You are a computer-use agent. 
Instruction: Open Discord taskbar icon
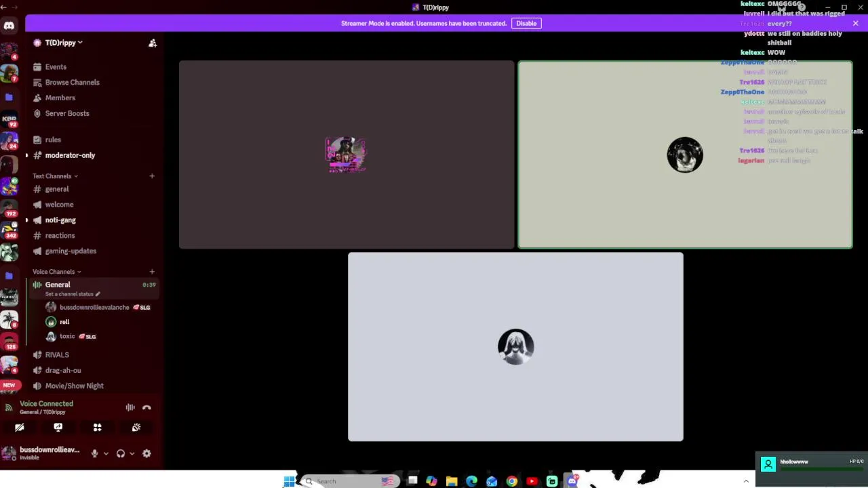pos(572,481)
